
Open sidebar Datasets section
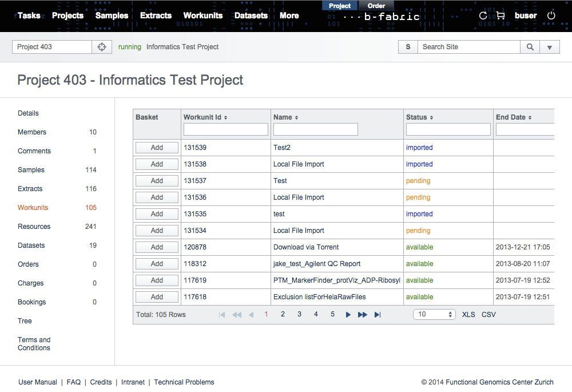pos(31,246)
